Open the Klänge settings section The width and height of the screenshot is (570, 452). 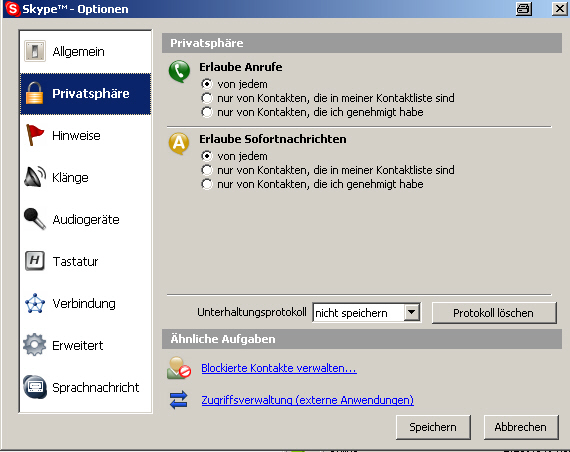click(x=85, y=177)
